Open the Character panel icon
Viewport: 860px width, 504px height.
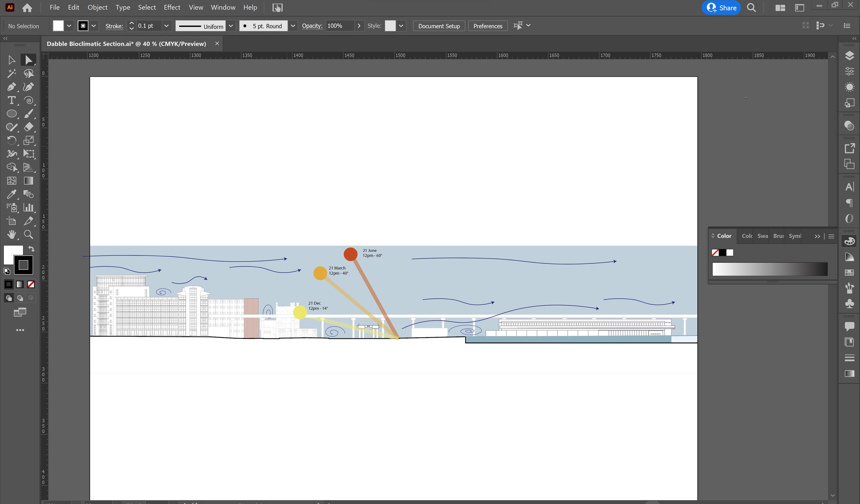pos(849,187)
